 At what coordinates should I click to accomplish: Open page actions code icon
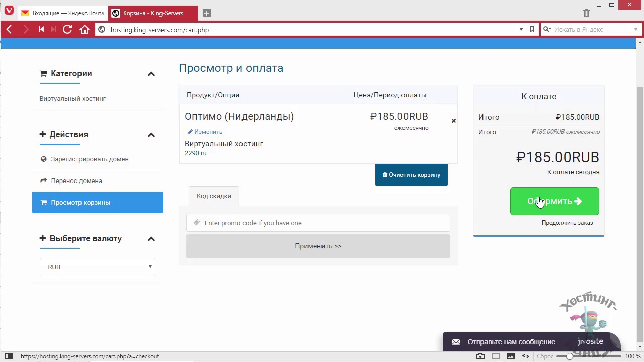[x=526, y=356]
